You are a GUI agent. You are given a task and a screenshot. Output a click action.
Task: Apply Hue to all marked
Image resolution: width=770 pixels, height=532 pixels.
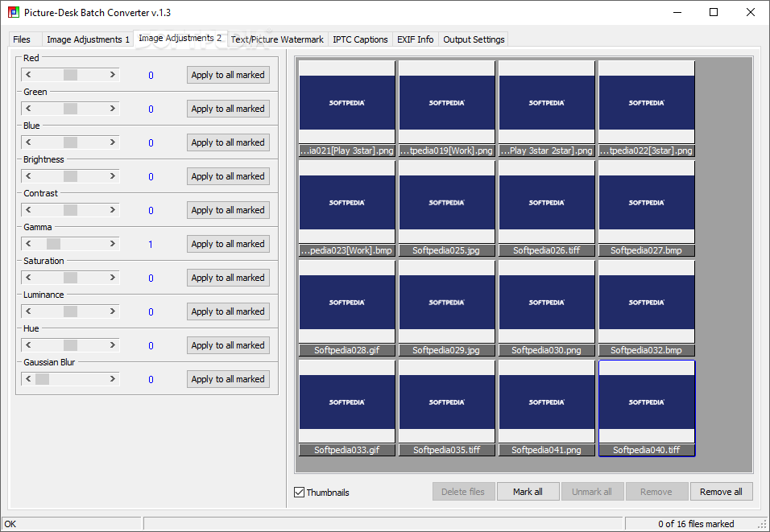pos(228,345)
